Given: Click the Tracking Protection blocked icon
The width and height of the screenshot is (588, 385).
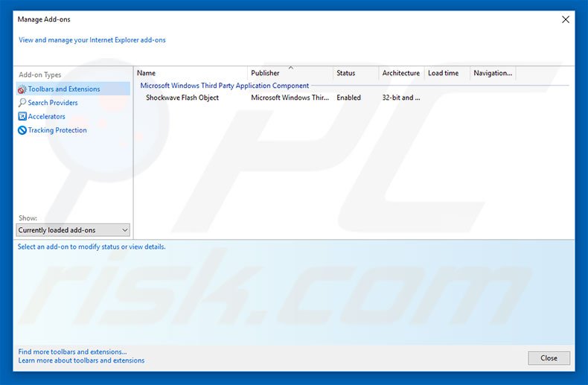Looking at the screenshot, I should [x=22, y=130].
